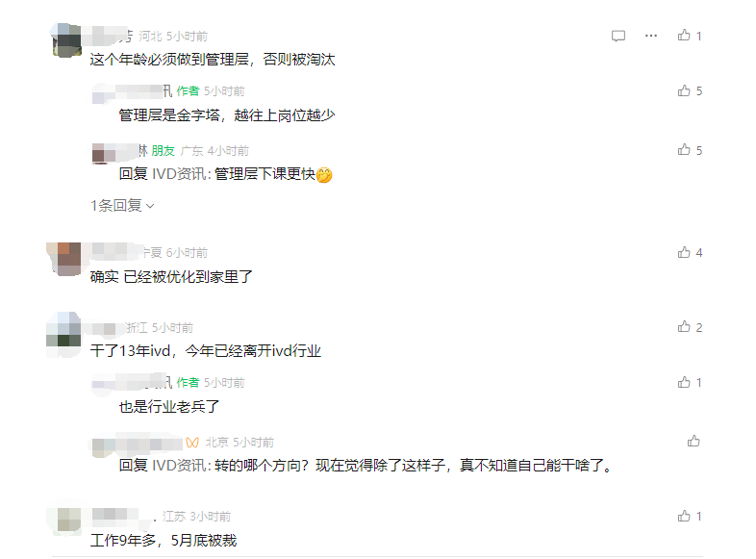The width and height of the screenshot is (756, 559).
Task: Open three-dots more options on top comment
Action: pyautogui.click(x=651, y=36)
